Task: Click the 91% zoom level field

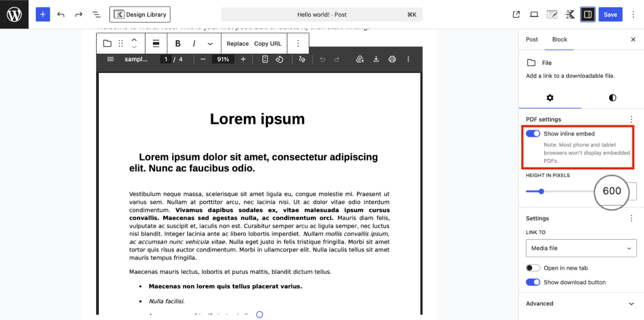Action: click(223, 59)
